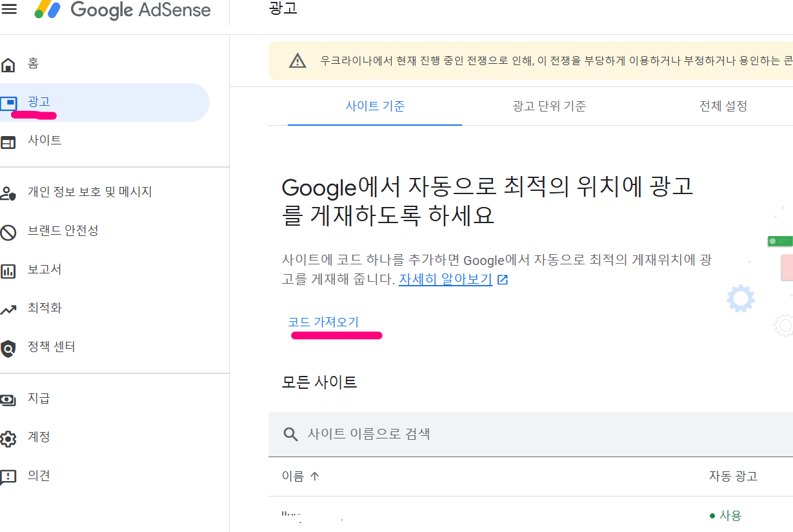Switch to the 사이트 기준 tab
Viewport: 793px width, 532px height.
click(x=375, y=106)
